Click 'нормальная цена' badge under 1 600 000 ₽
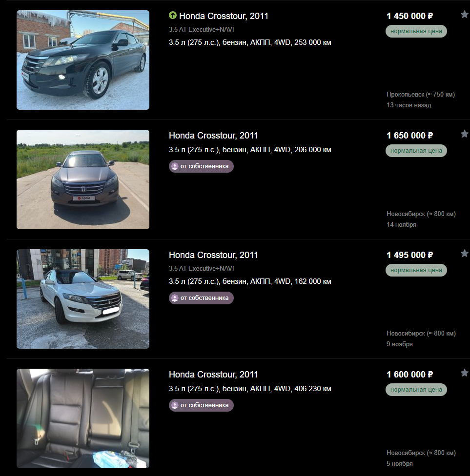 pos(416,390)
